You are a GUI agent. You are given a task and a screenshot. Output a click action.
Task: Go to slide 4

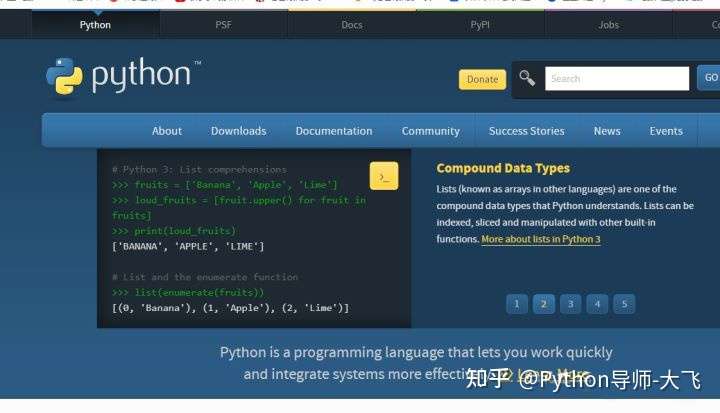pyautogui.click(x=597, y=304)
